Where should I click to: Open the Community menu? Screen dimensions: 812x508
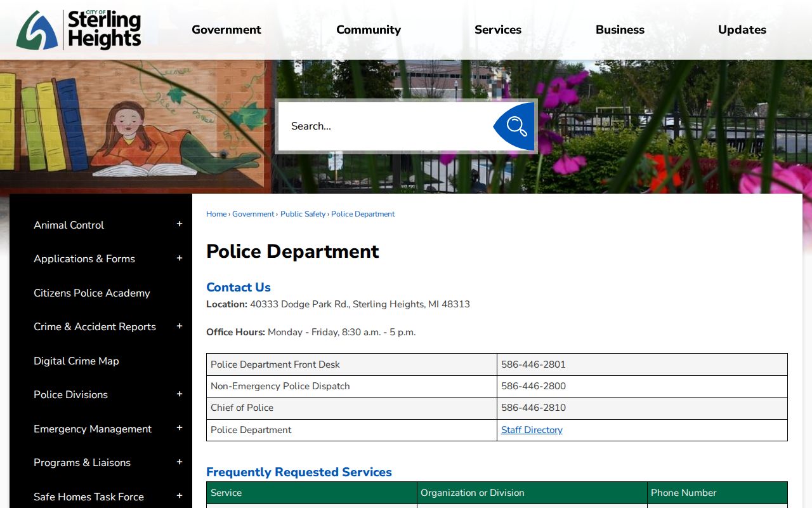coord(369,30)
